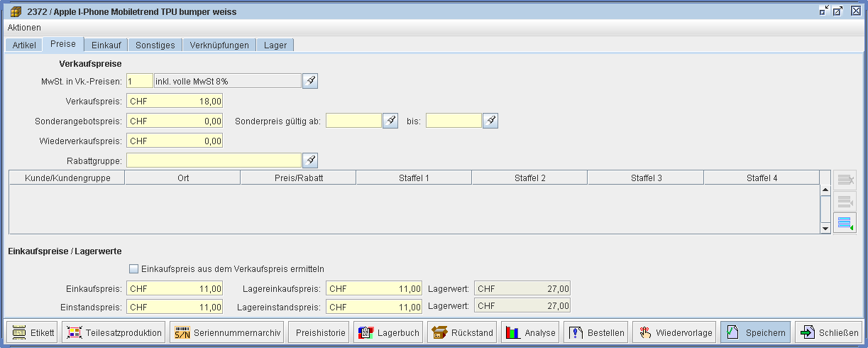Click the Preishistorie button
This screenshot has height=348, width=868.
coord(319,332)
